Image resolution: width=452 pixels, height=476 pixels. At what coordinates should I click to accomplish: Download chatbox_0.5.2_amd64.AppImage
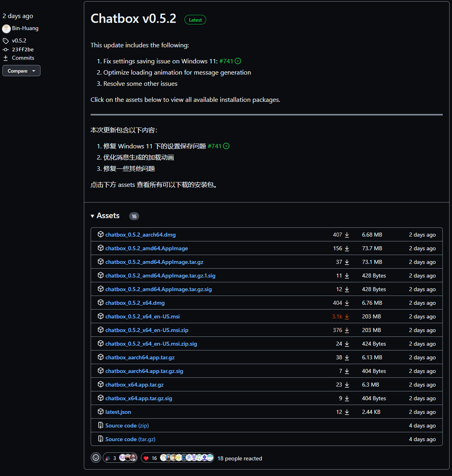[146, 248]
